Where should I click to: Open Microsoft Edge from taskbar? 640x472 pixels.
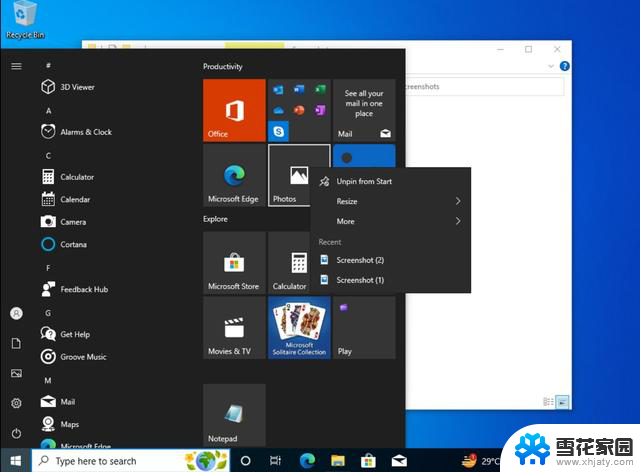(307, 461)
